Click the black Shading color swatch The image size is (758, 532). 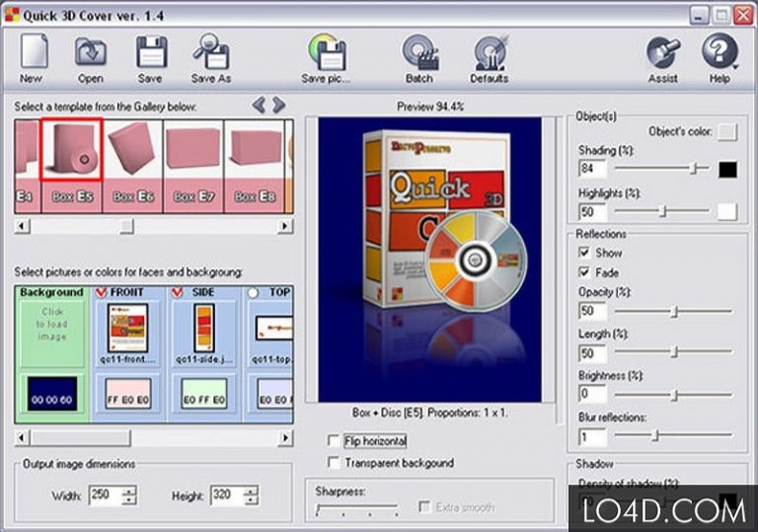[x=727, y=170]
